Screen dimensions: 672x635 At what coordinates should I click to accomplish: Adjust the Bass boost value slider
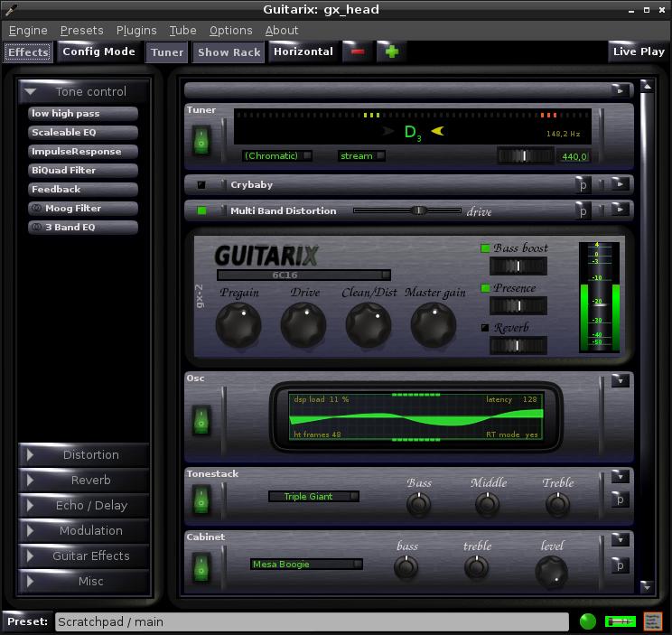[518, 266]
